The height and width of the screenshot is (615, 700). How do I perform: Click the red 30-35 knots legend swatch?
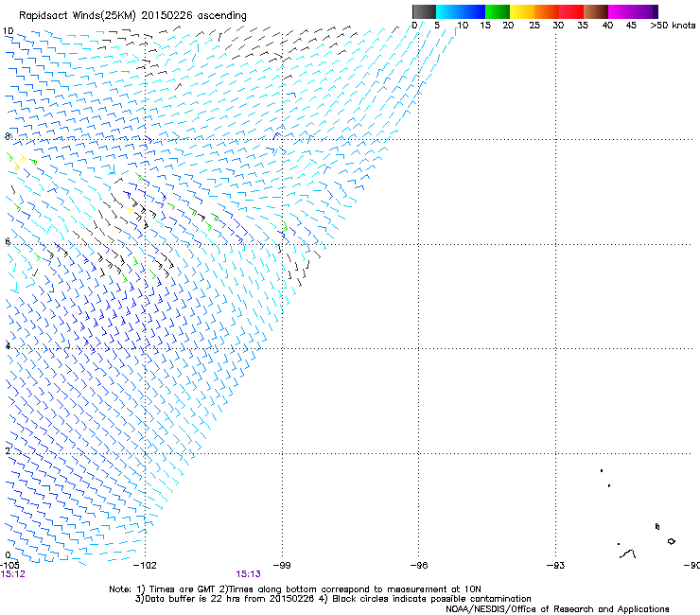[571, 11]
